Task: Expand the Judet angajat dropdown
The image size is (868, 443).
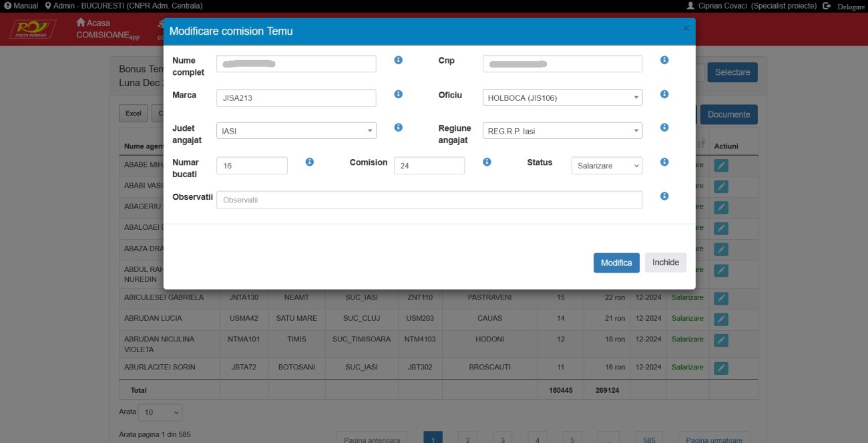Action: (296, 131)
